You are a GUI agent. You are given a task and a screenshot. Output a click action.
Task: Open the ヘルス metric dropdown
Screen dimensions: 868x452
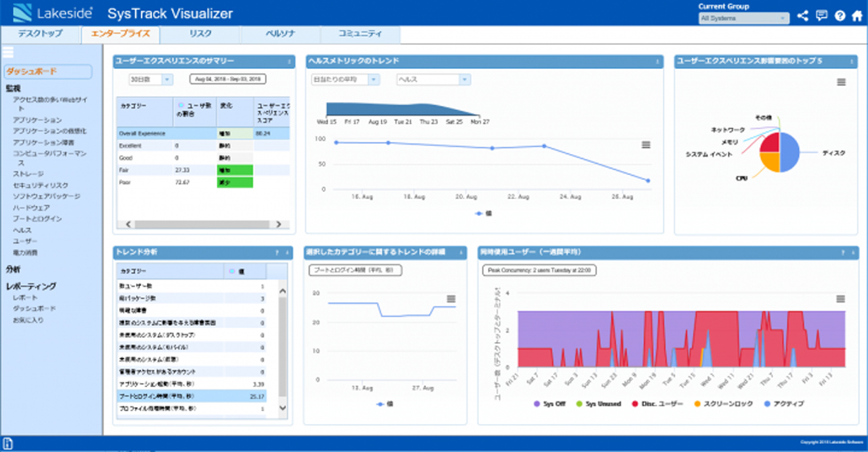(432, 79)
